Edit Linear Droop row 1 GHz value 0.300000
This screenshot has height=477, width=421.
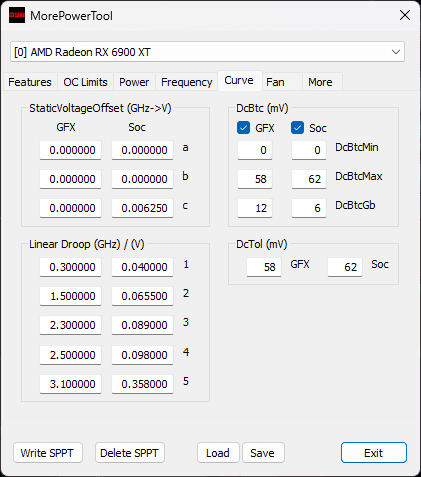tap(70, 267)
